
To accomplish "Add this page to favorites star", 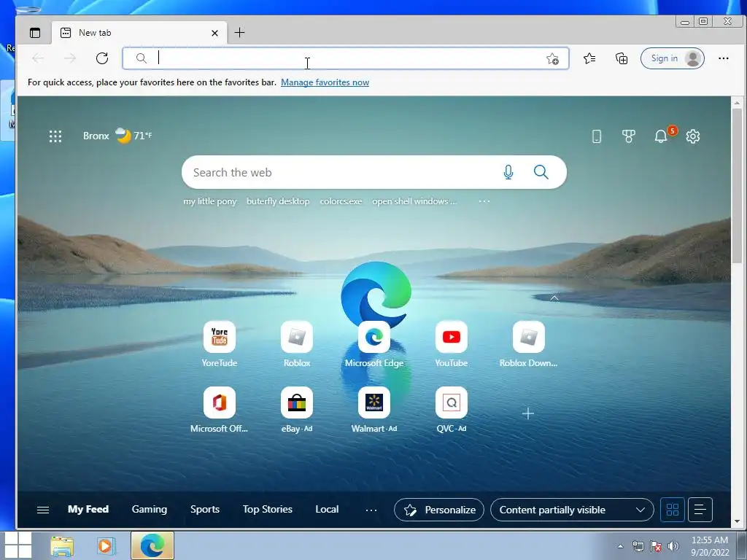I will pos(552,58).
